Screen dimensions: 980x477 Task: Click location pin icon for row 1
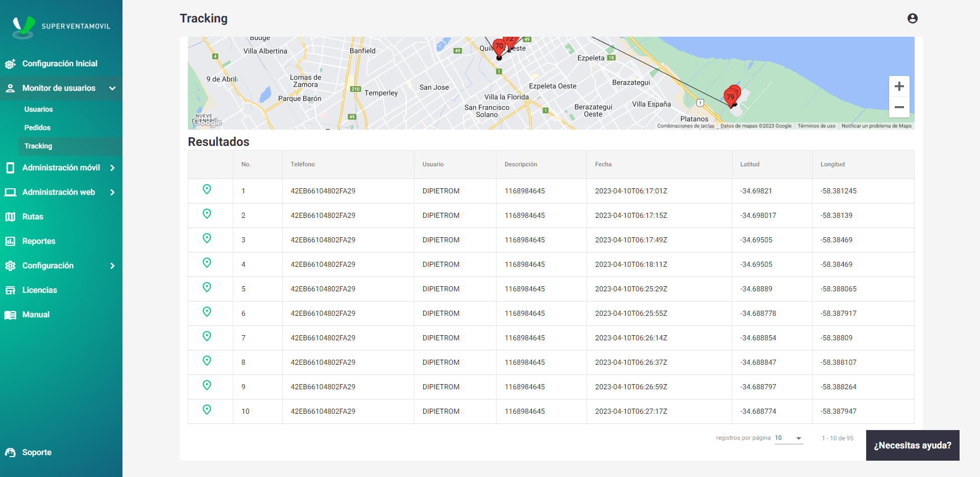(x=207, y=189)
